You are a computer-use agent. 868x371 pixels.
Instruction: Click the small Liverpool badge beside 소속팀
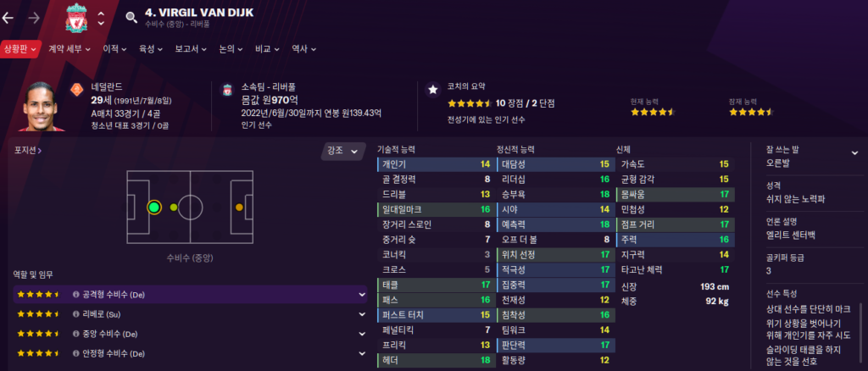227,90
